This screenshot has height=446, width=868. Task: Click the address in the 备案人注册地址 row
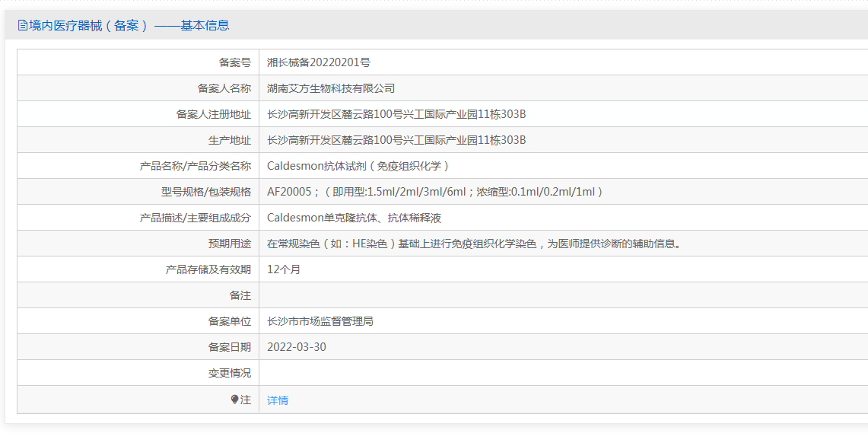click(x=396, y=114)
